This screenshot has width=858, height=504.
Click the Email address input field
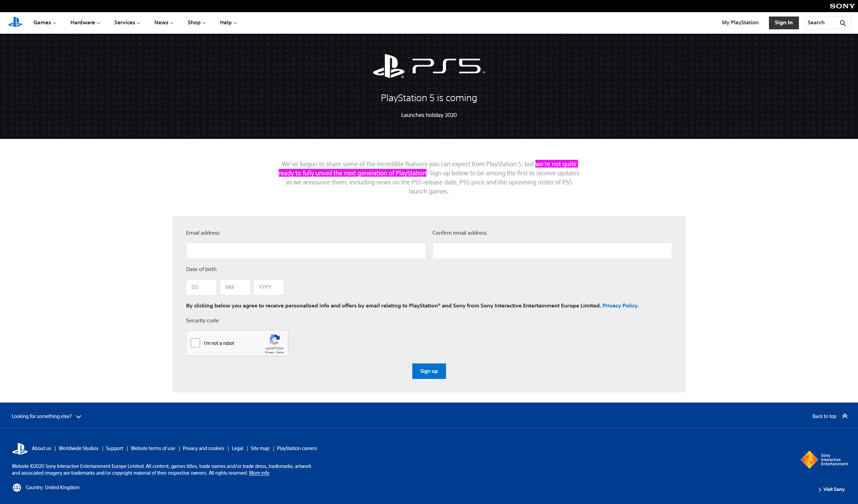click(305, 251)
